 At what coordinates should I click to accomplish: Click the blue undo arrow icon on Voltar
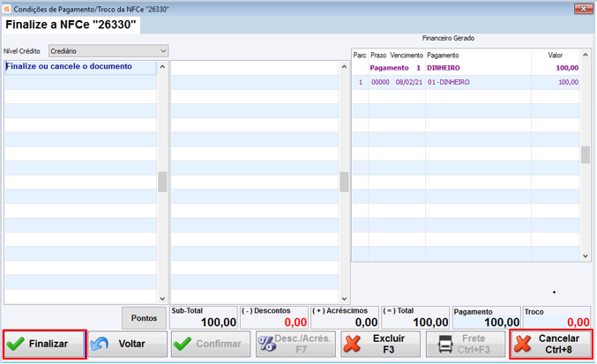click(x=100, y=344)
